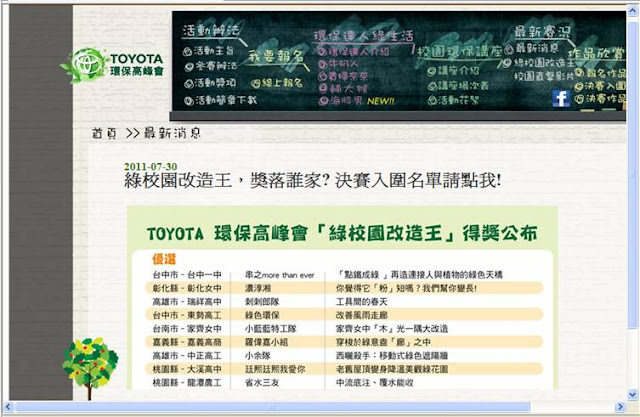Select the row 高雄市 - 瑞祥高中

(344, 302)
